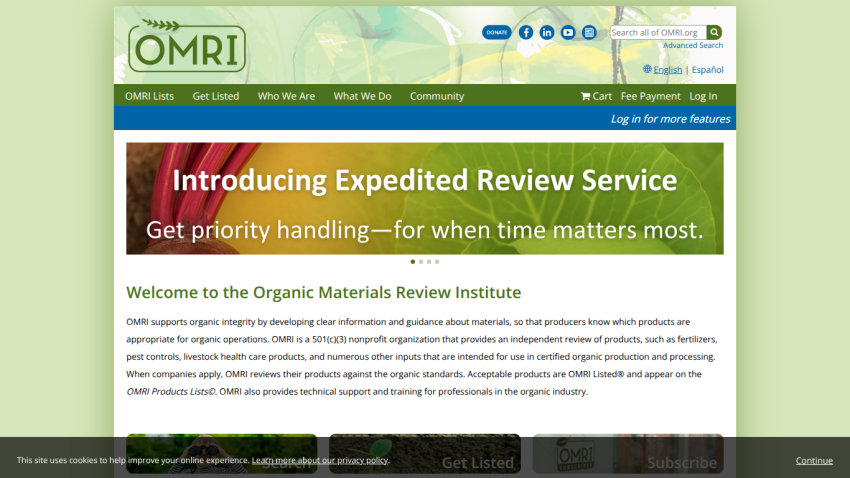
Task: Select English language
Action: pos(667,69)
